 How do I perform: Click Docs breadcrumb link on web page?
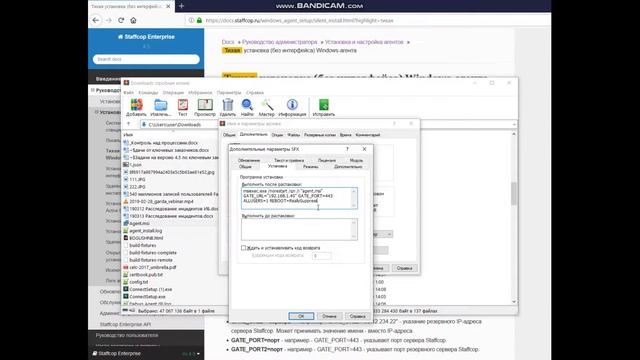click(x=228, y=42)
